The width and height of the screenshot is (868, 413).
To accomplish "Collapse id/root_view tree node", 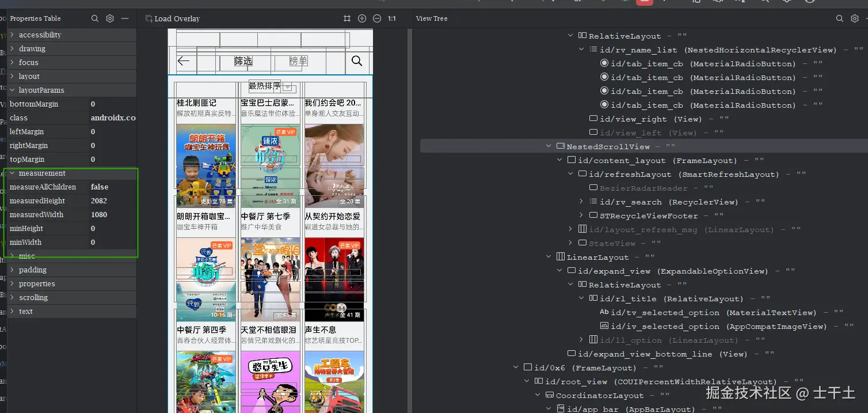I will point(527,382).
